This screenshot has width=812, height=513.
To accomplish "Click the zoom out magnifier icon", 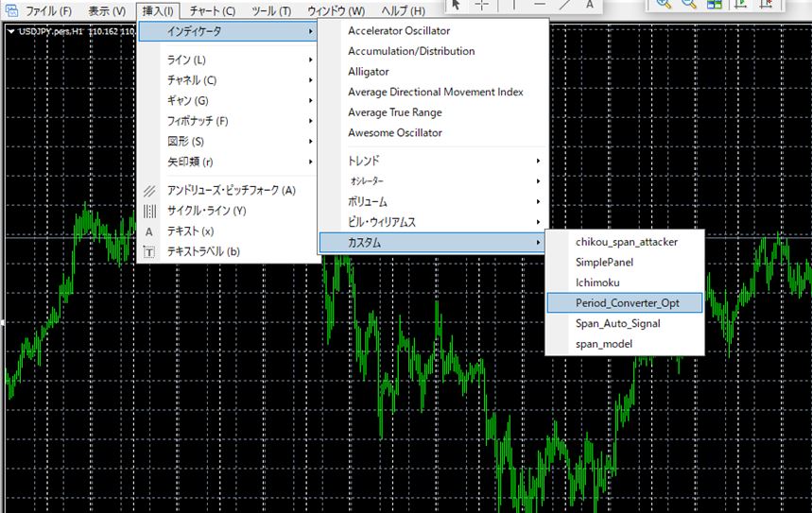I will pyautogui.click(x=689, y=4).
